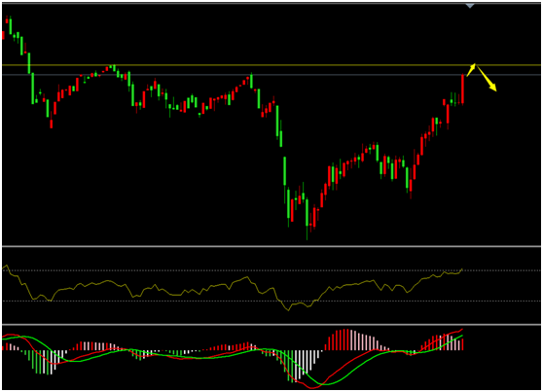Click the green candle touching the gray line mid-chart
Screen dimensions: 543x392
(251, 81)
